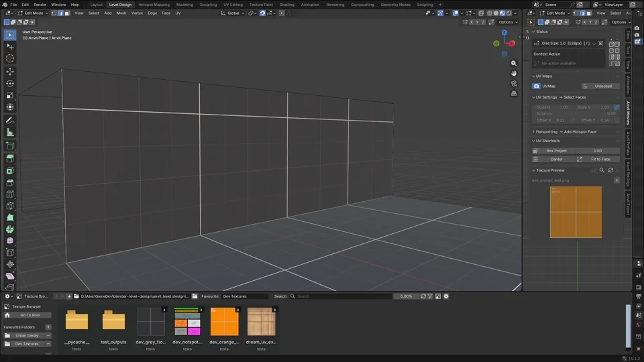Click the texture browser Search field
The image size is (644, 362).
(340, 296)
